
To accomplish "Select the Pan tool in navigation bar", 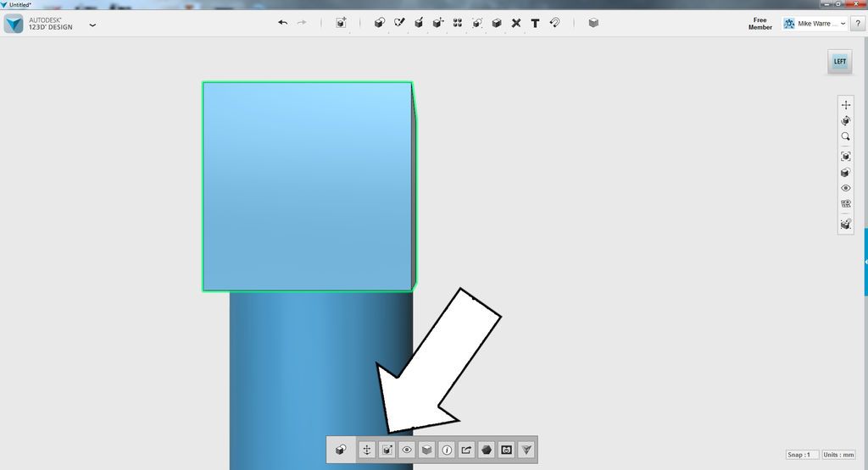I will [845, 104].
